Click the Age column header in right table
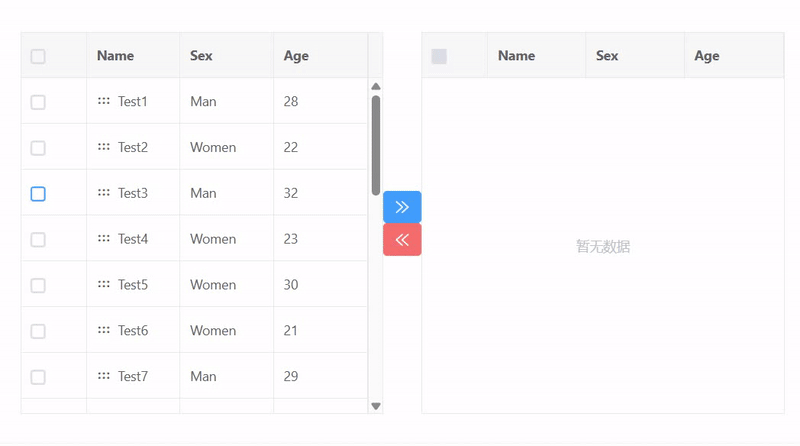 point(707,56)
